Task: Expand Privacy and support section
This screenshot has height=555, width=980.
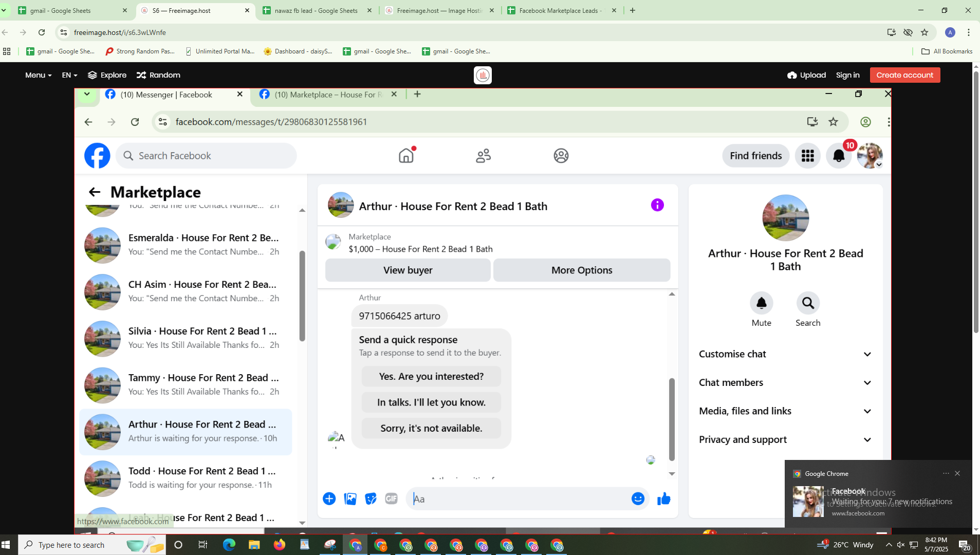Action: [785, 440]
